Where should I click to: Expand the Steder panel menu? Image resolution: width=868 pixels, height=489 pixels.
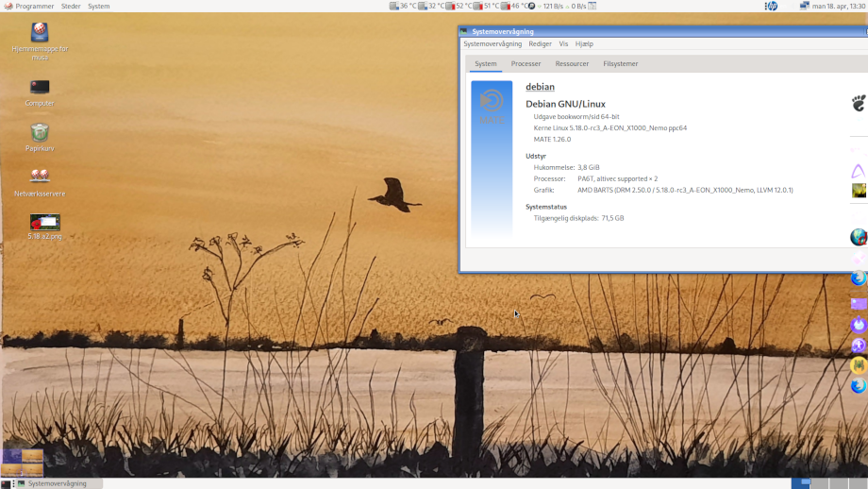[x=71, y=6]
